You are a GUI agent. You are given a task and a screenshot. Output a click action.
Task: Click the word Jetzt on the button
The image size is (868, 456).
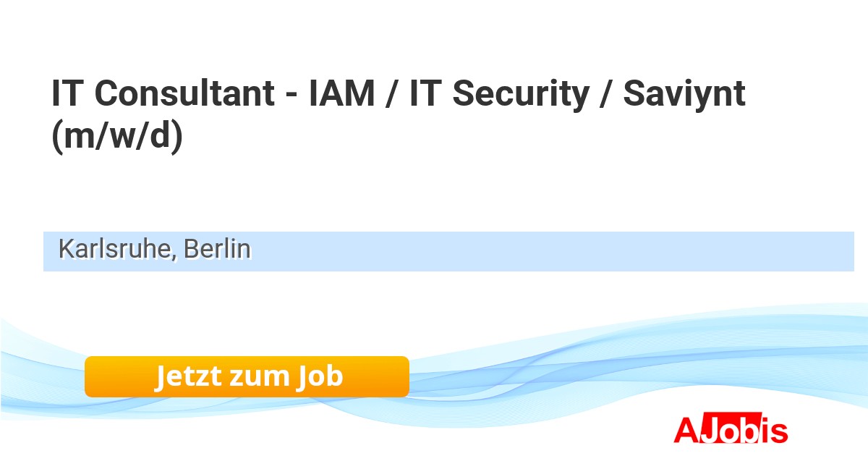[188, 376]
